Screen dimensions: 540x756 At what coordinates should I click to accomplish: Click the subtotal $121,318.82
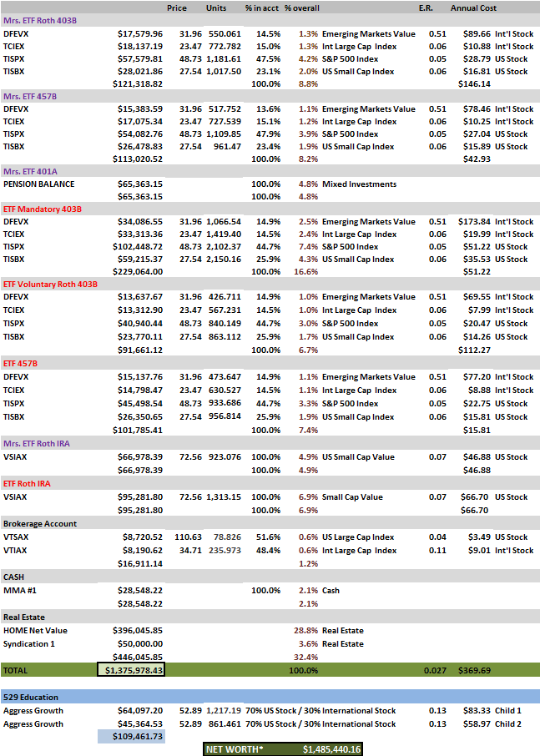[x=138, y=83]
